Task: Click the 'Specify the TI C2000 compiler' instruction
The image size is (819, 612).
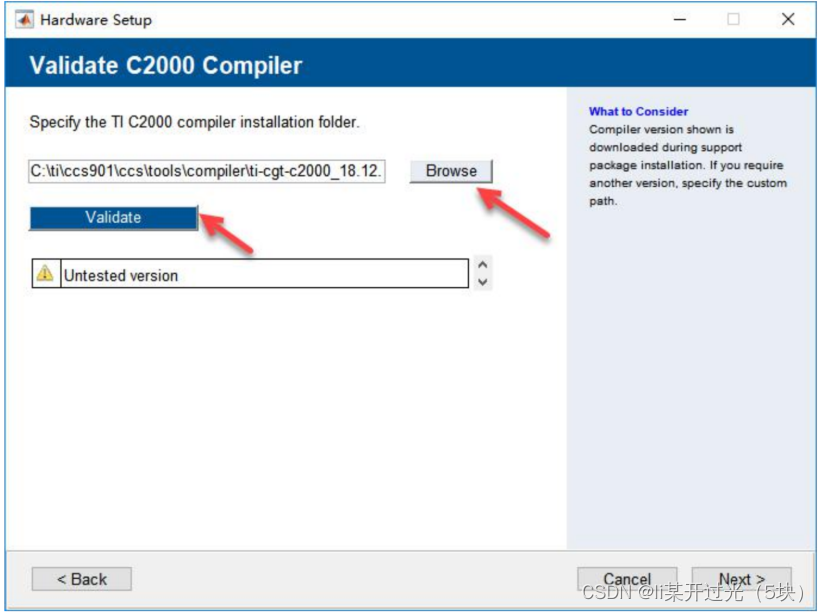Action: 194,122
